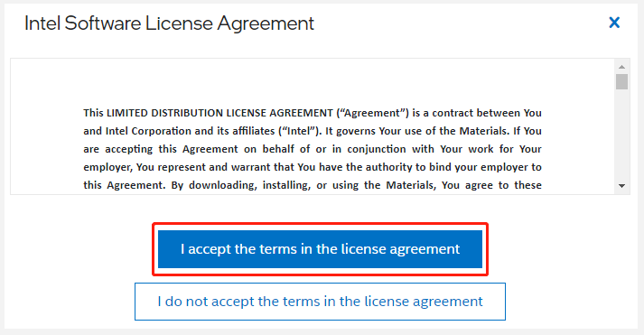Click blank space above the license paragraph

pyautogui.click(x=313, y=82)
